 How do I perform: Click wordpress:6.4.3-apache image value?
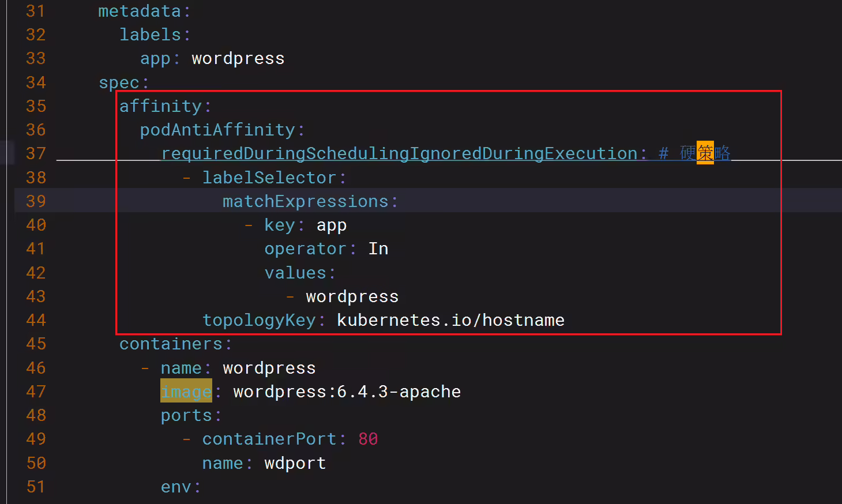[x=347, y=392]
